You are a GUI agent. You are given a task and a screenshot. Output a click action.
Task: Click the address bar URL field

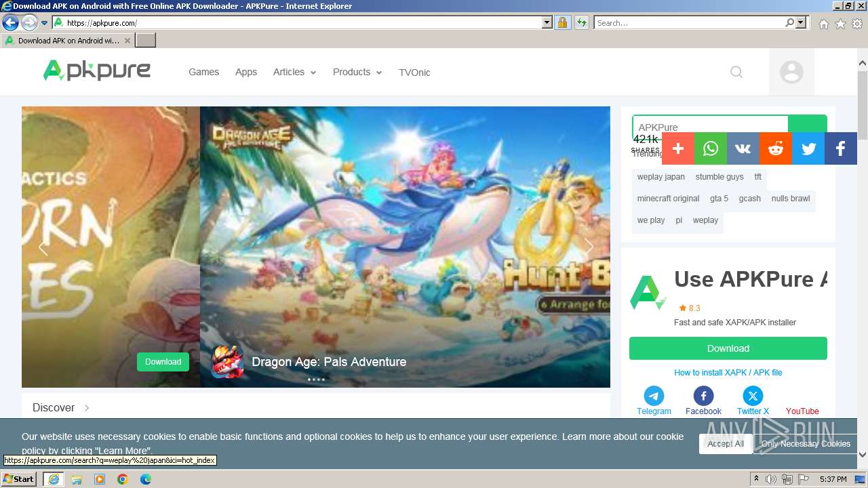point(297,23)
